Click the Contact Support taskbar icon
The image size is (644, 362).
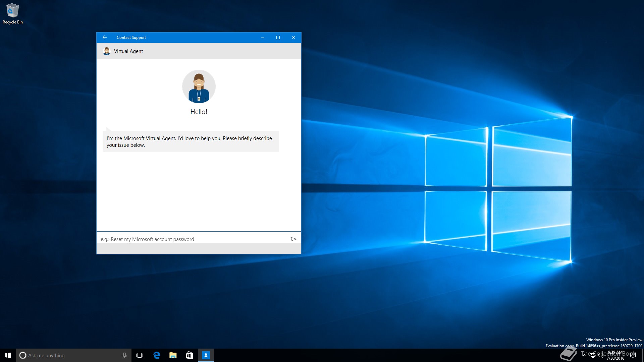click(206, 355)
